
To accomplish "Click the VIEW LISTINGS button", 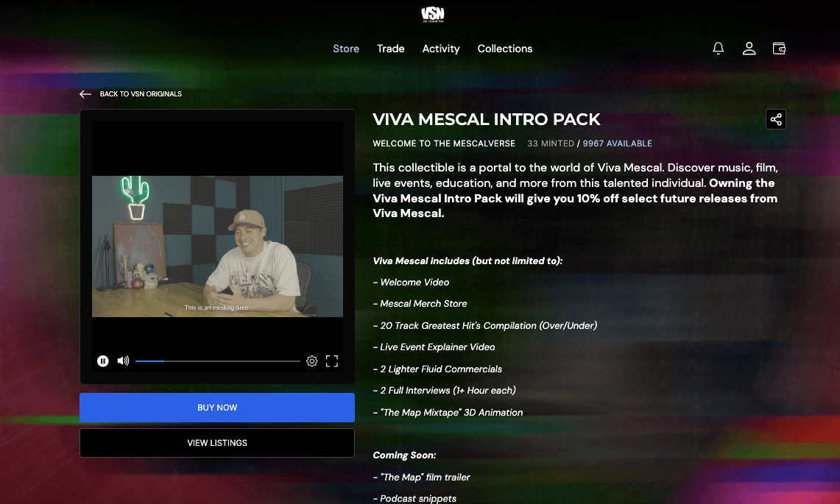I will [217, 443].
